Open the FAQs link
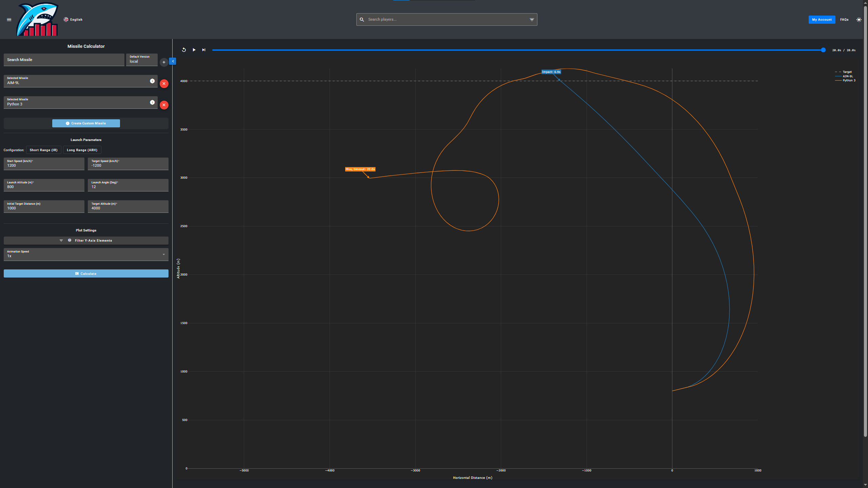This screenshot has width=868, height=488. tap(844, 20)
